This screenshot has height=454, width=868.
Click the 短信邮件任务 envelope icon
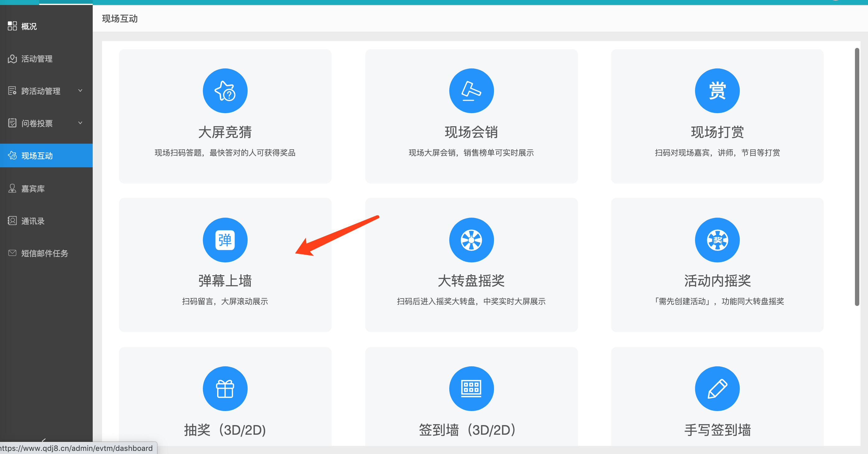click(12, 253)
